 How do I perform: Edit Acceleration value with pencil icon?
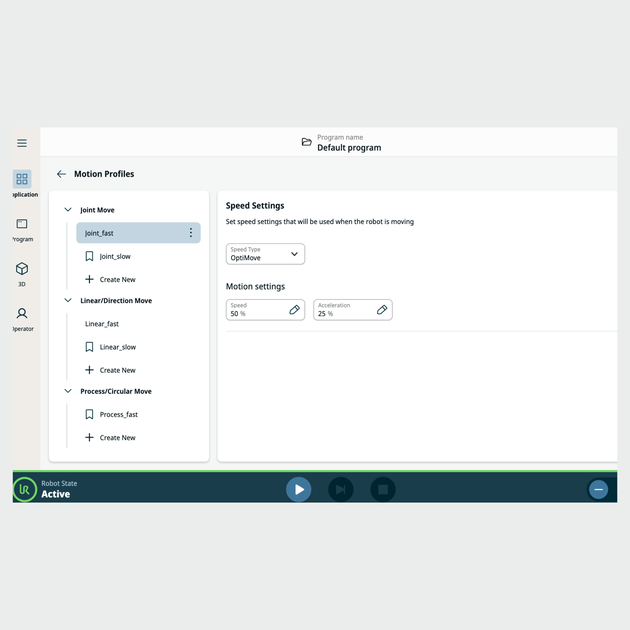pos(382,310)
